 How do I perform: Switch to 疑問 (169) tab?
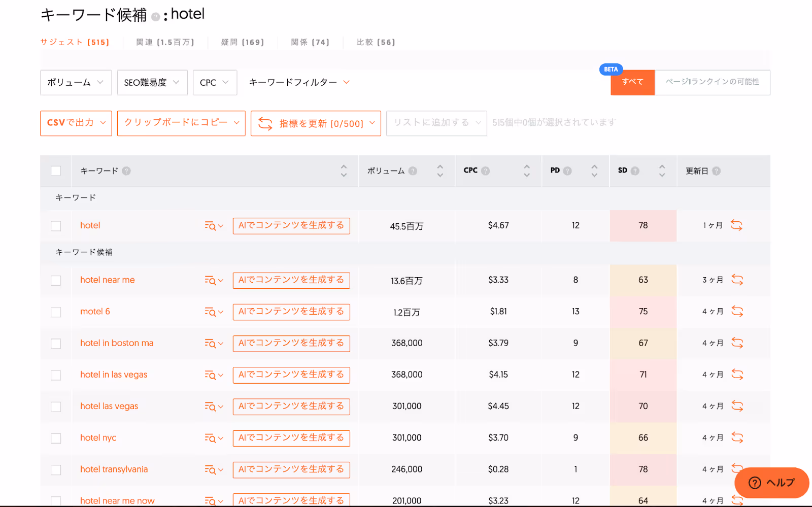(243, 42)
